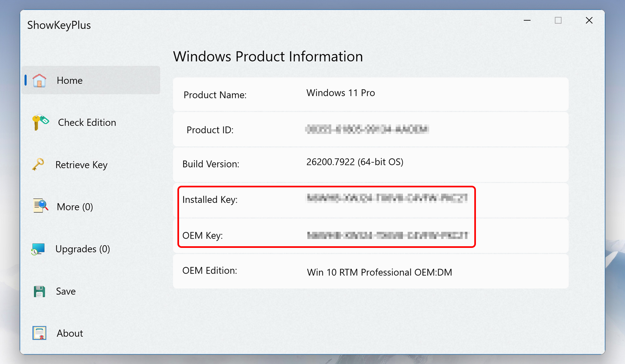Open the Home menu item
This screenshot has width=625, height=364.
tap(69, 80)
